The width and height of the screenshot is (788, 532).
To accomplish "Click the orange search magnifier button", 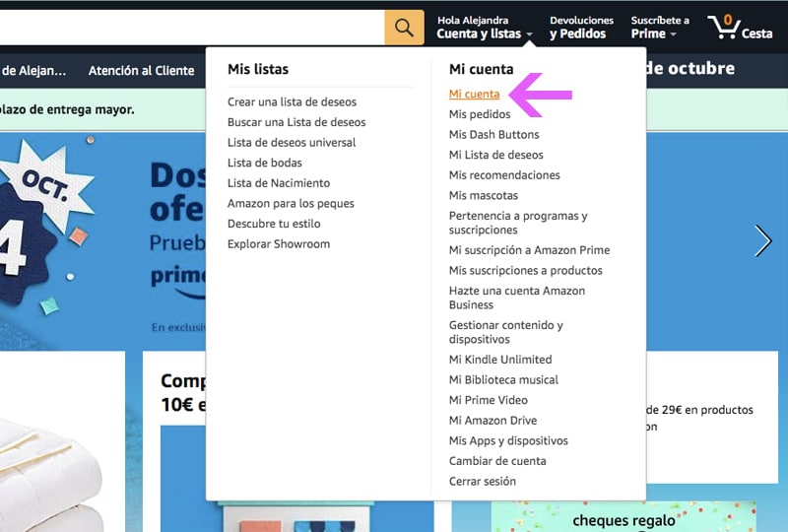I will click(404, 28).
